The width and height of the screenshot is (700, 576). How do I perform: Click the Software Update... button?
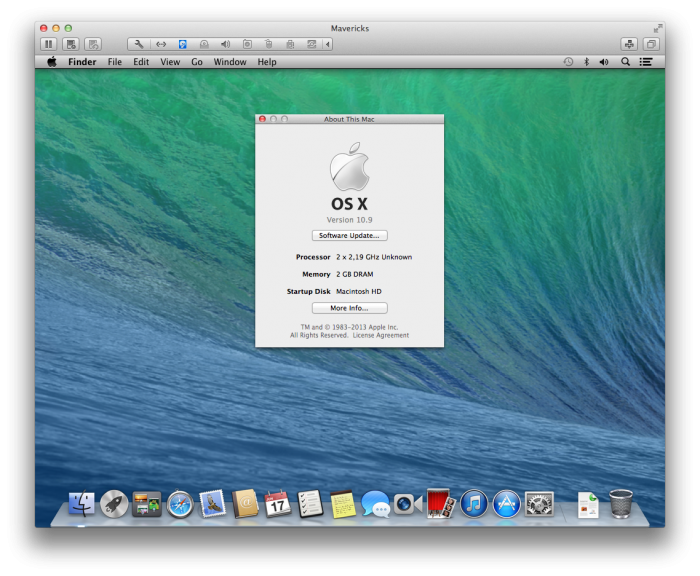349,236
